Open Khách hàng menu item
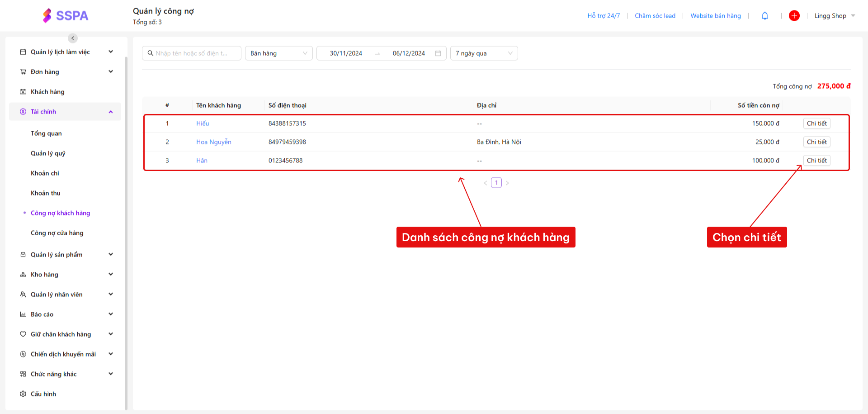This screenshot has width=868, height=414. (47, 92)
